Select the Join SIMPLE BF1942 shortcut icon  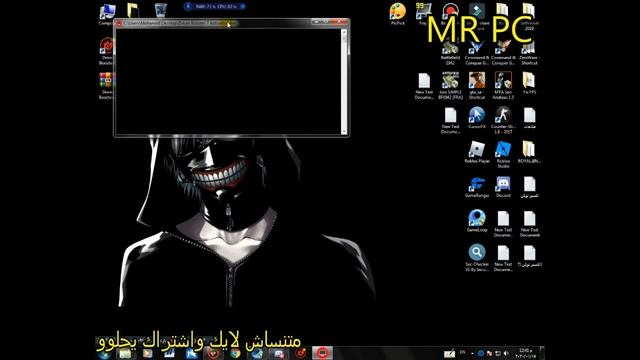click(450, 85)
